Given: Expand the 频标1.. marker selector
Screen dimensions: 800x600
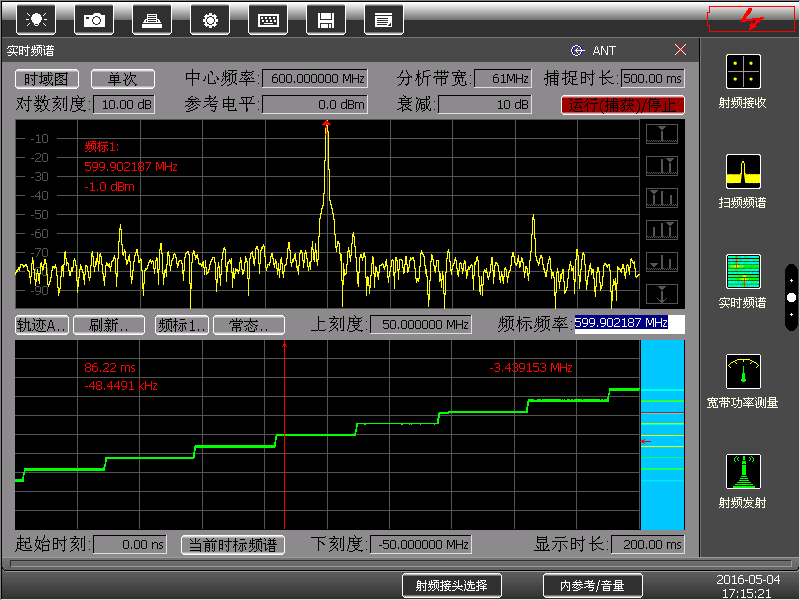Looking at the screenshot, I should 184,325.
